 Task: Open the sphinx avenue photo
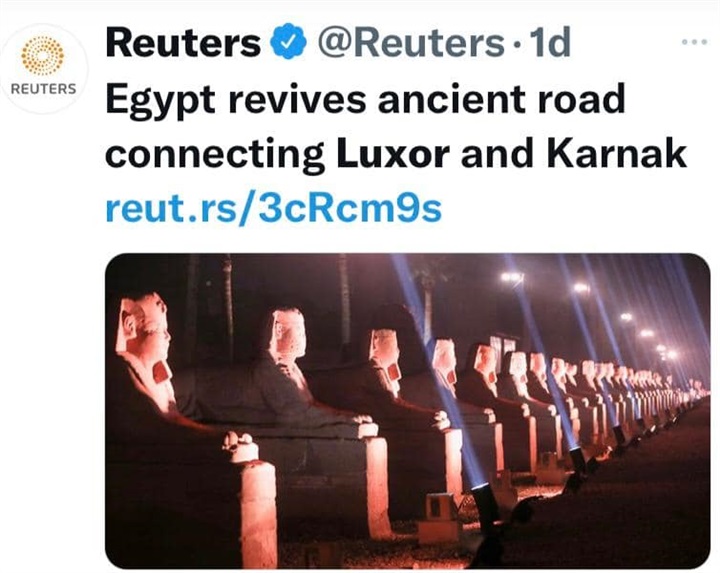point(407,410)
